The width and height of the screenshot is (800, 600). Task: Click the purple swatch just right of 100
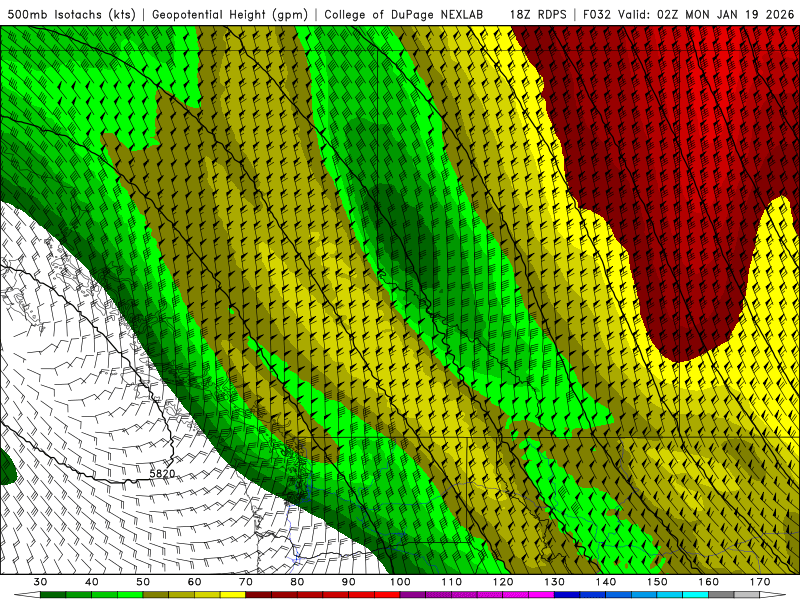[413, 595]
